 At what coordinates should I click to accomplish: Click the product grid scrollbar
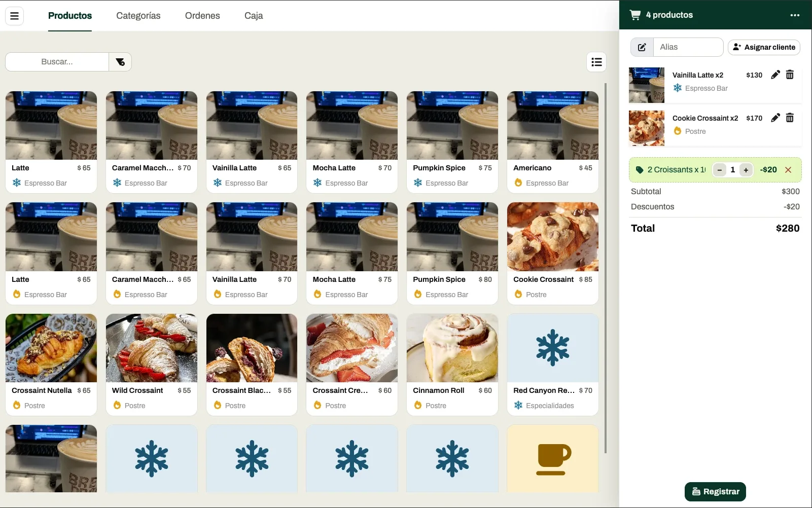605,268
